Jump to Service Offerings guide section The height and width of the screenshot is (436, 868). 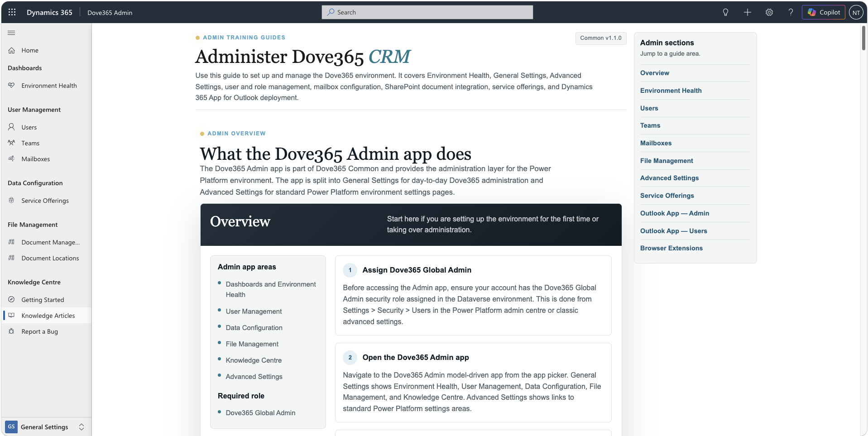pos(667,196)
